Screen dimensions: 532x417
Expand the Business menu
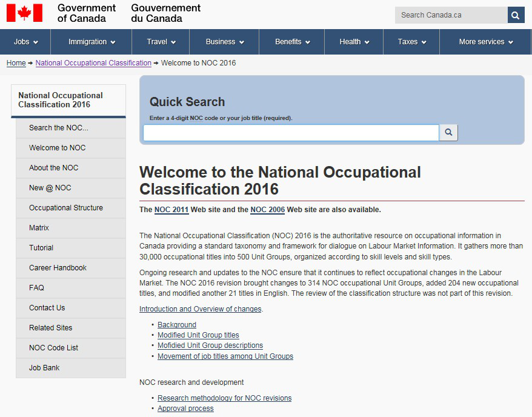tap(224, 42)
